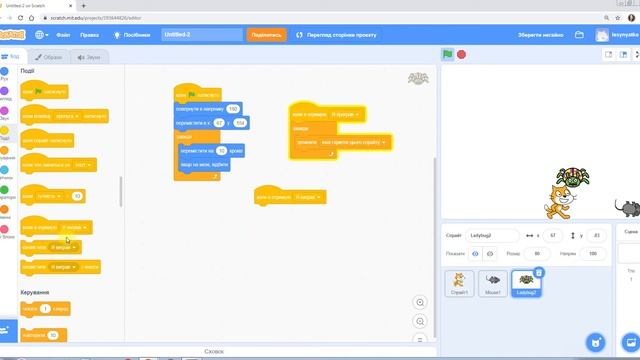Viewport: 640px width, 360px height.
Task: Open Я виграв dropdown in lone workspace hat block
Action: point(308,198)
